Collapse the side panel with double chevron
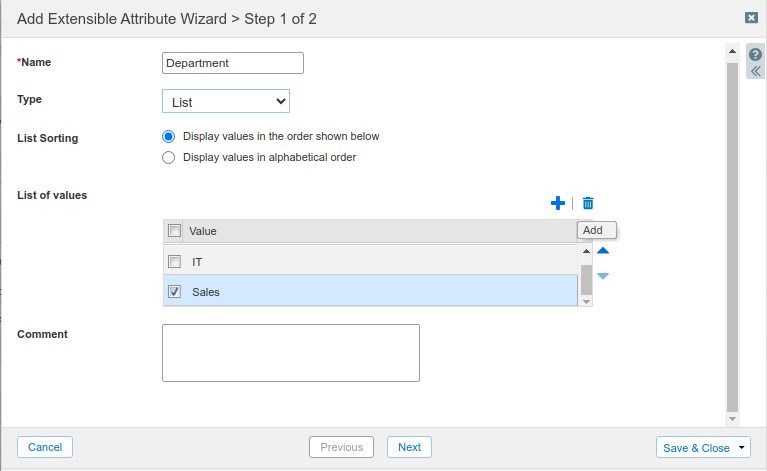 (756, 72)
